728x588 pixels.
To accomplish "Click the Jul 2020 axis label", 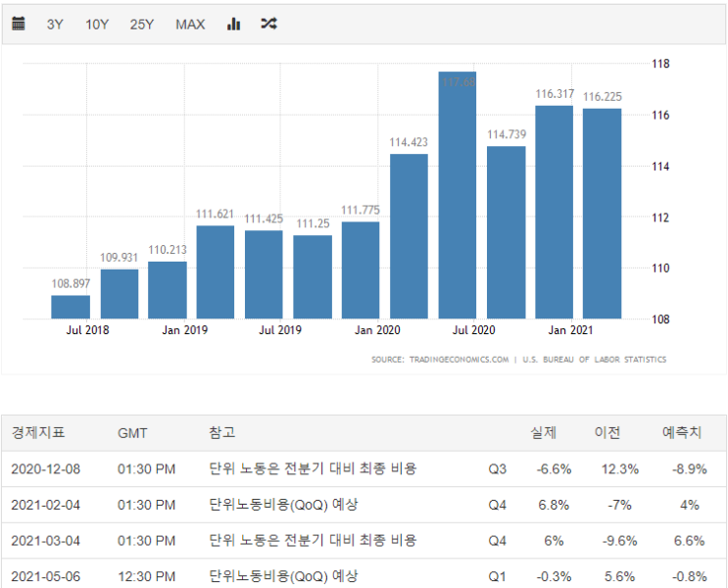I will click(473, 330).
